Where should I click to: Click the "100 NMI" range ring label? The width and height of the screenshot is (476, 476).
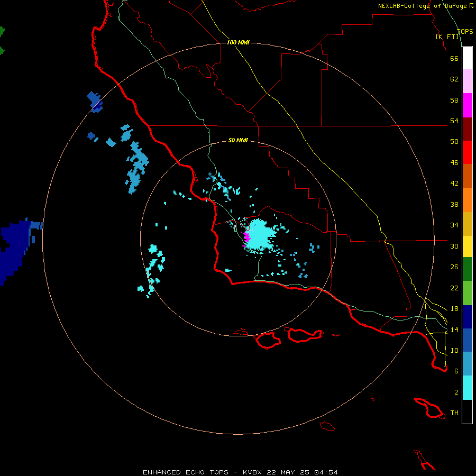238,42
